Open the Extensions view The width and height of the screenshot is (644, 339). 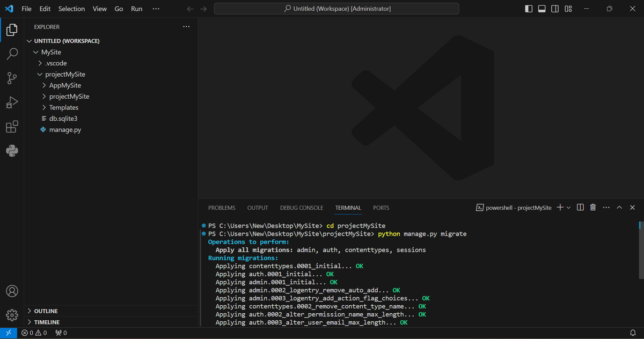(12, 127)
